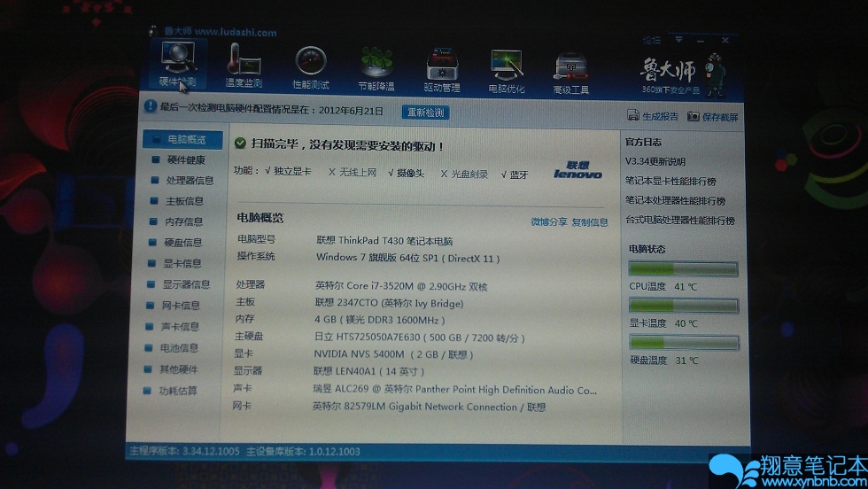This screenshot has height=489, width=868.
Task: Open the title bar dropdown menu arrow
Action: [x=678, y=39]
